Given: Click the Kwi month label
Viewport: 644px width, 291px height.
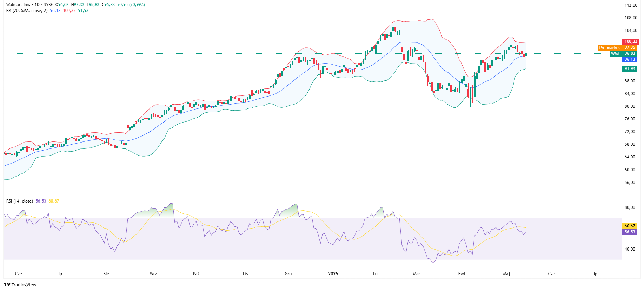Looking at the screenshot, I should pos(462,274).
